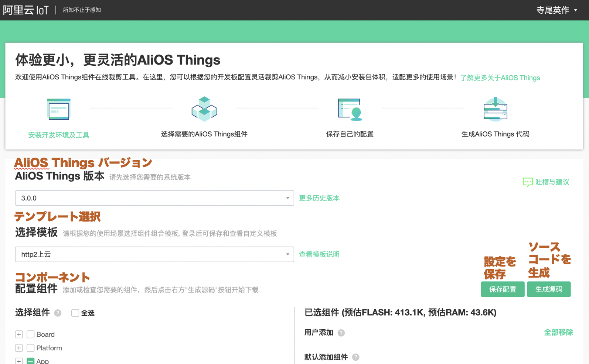This screenshot has width=589, height=364.
Task: Tick the Platform checkbox
Action: (x=31, y=348)
